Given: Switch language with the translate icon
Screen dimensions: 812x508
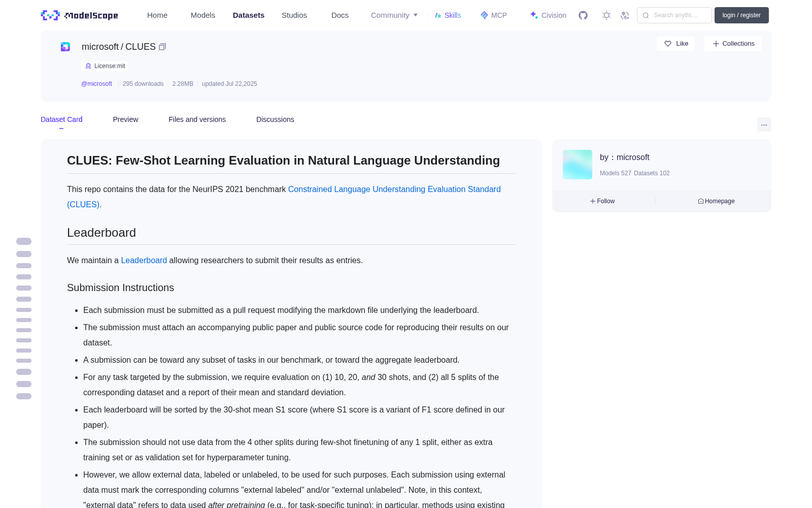Looking at the screenshot, I should pyautogui.click(x=625, y=15).
